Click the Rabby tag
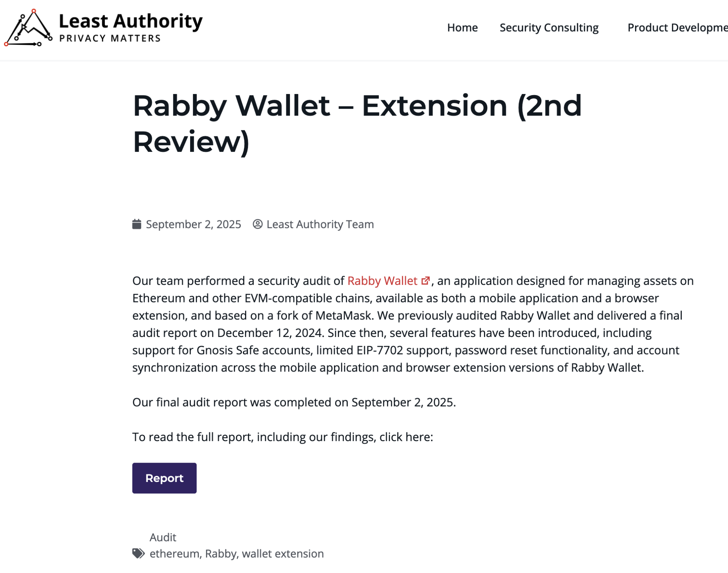The height and width of the screenshot is (573, 728). [x=220, y=553]
